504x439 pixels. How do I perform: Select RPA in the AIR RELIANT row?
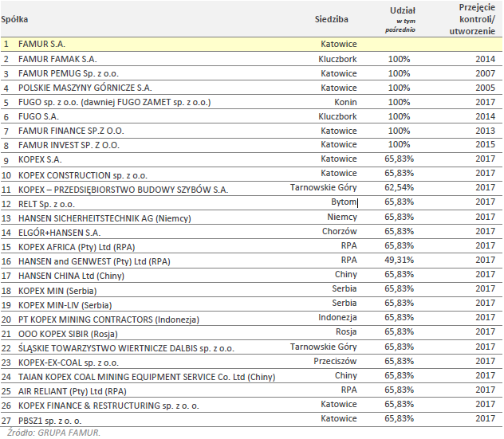[349, 390]
